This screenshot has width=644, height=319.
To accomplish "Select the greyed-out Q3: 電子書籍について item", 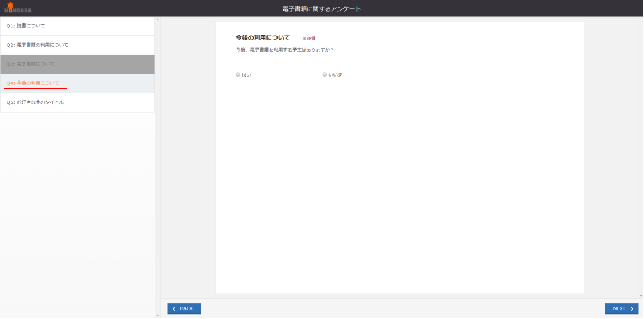I will (77, 64).
